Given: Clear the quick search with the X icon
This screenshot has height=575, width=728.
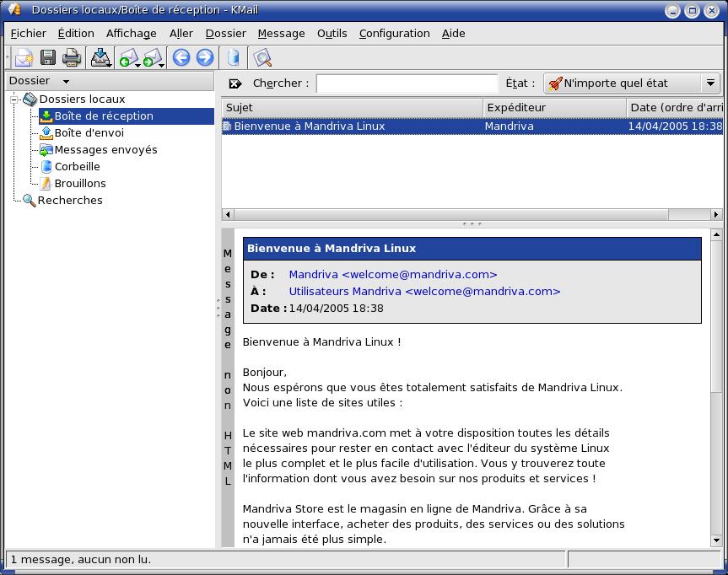Looking at the screenshot, I should click(235, 83).
